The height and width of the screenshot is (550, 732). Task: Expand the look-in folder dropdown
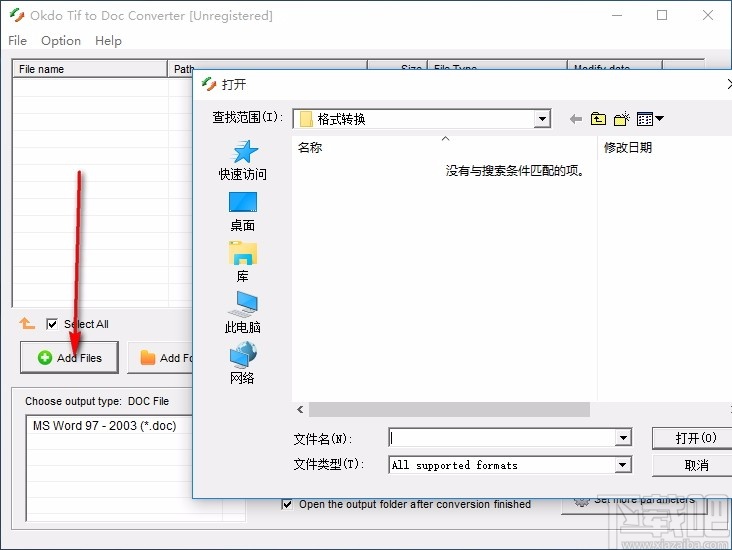click(542, 119)
